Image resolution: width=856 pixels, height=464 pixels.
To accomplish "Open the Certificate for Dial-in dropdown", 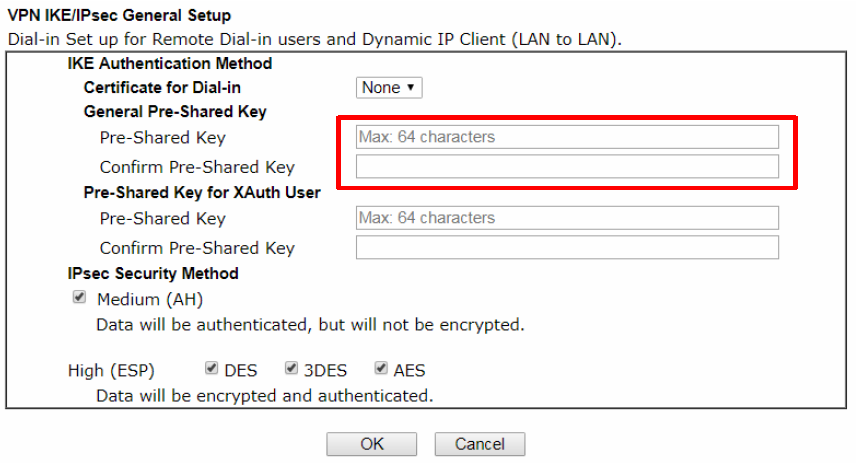I will (x=389, y=88).
